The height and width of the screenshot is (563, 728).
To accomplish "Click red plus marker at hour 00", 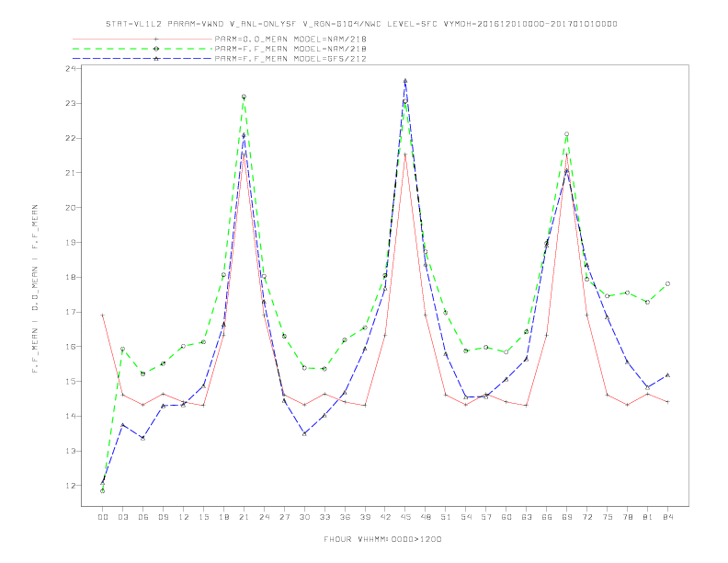I will [103, 316].
